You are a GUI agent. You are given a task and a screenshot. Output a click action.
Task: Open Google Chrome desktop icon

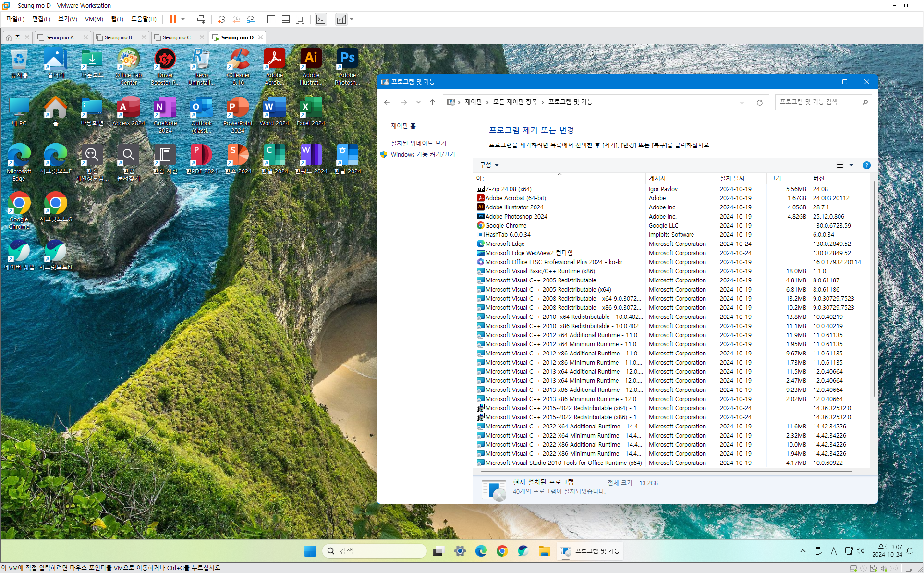point(19,210)
